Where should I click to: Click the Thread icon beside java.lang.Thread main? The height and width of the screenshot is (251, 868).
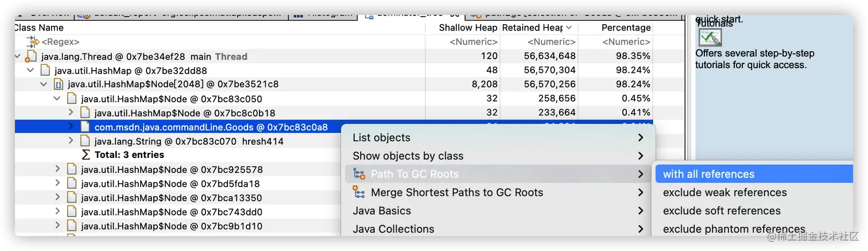pos(32,56)
